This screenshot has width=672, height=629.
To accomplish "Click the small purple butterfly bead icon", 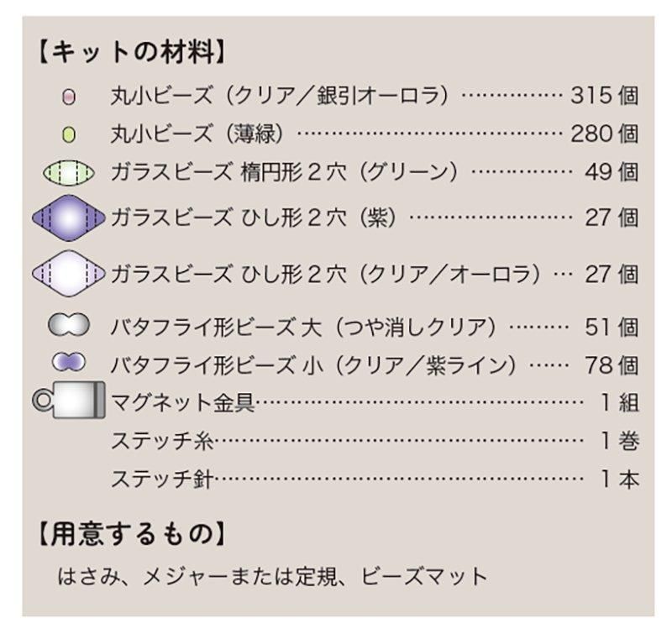I will click(x=69, y=363).
